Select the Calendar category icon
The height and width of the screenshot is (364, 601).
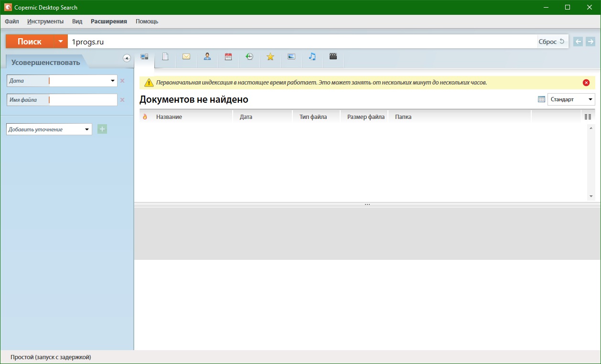click(228, 56)
